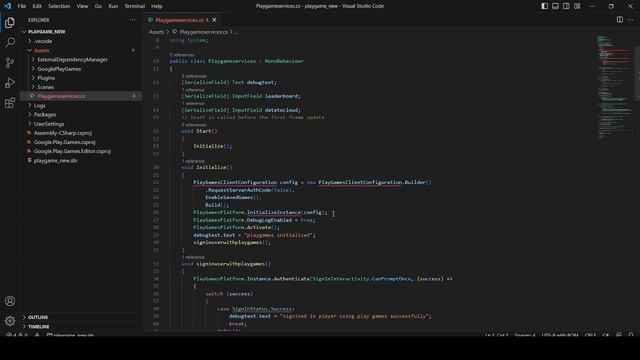Collapse the Assets folder
The width and height of the screenshot is (640, 360).
30,50
